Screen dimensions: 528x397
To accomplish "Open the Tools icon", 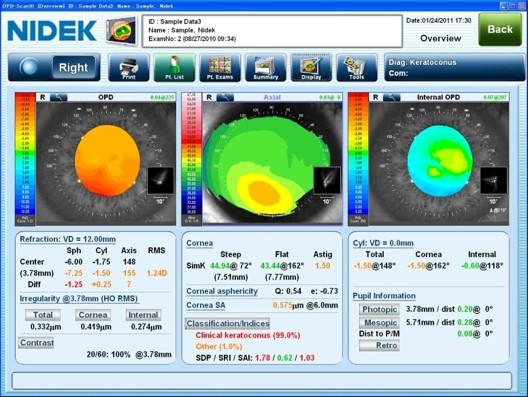I will pos(357,68).
